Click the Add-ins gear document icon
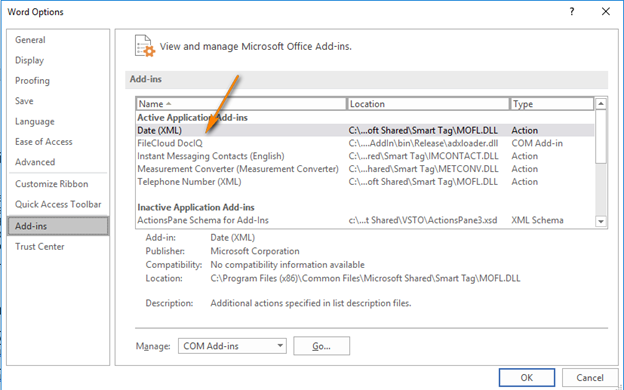Viewport: 624px width, 390px height. point(145,46)
